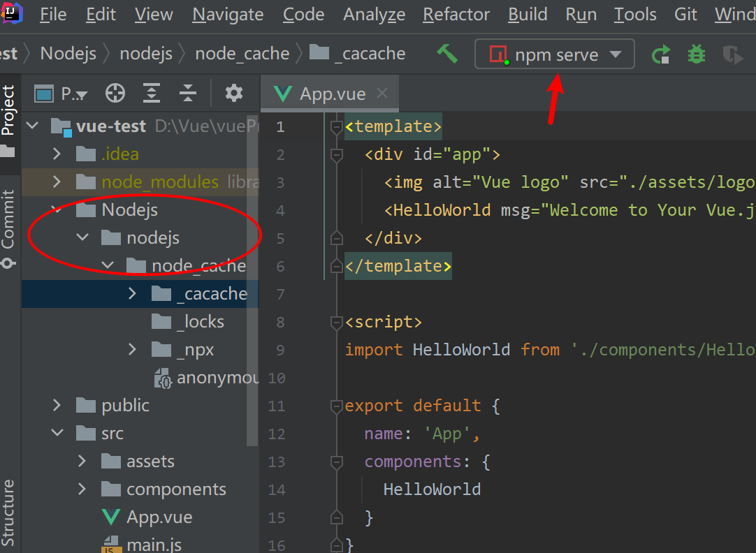Close the App.vue editor tab

(382, 93)
